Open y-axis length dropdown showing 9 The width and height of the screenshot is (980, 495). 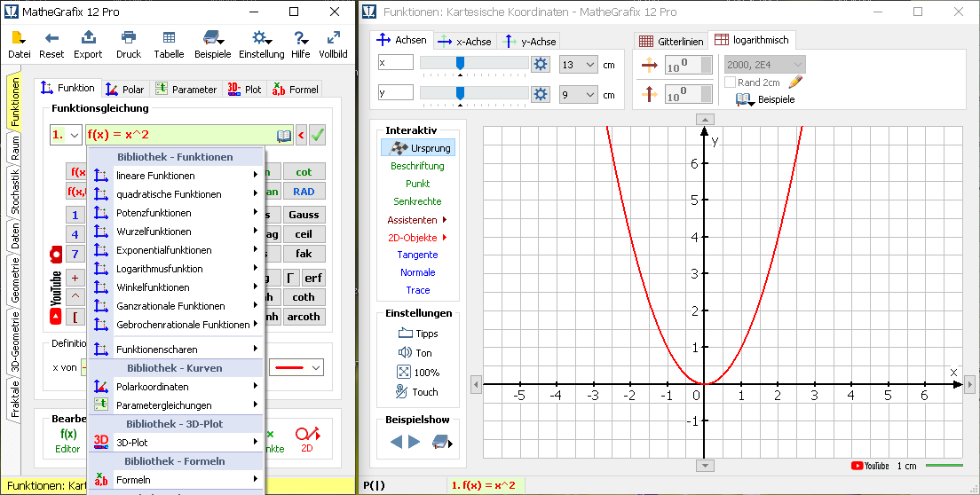pos(580,95)
